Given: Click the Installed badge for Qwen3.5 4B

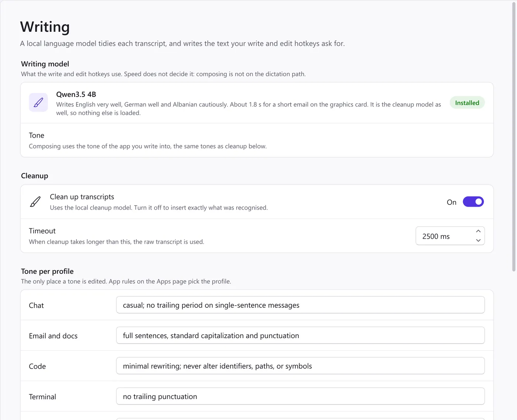Looking at the screenshot, I should (x=467, y=103).
